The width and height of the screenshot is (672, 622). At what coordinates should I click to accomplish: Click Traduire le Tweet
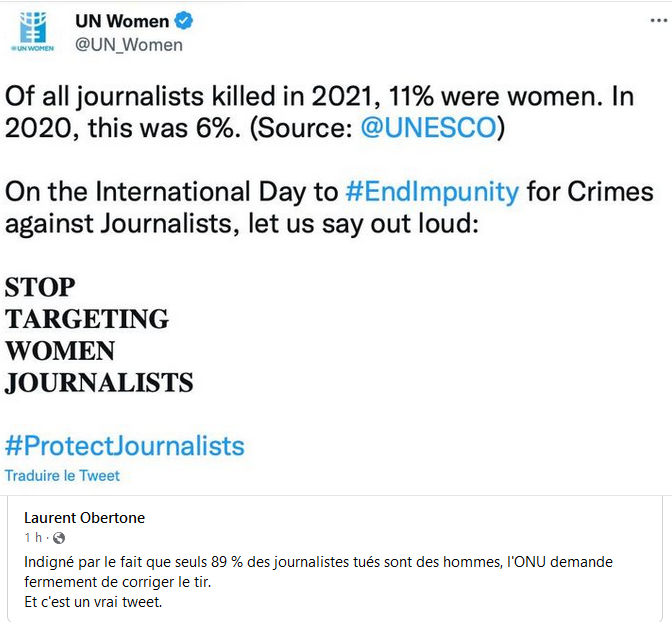point(62,475)
